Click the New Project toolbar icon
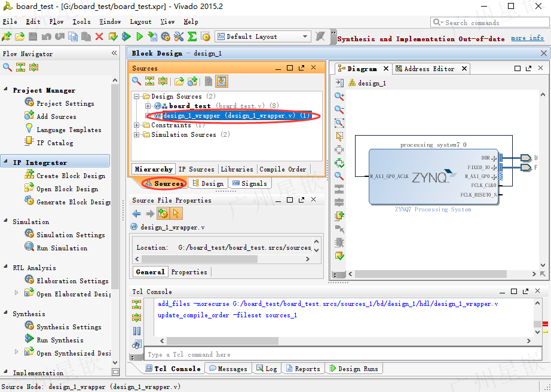This screenshot has width=551, height=392. click(x=7, y=36)
